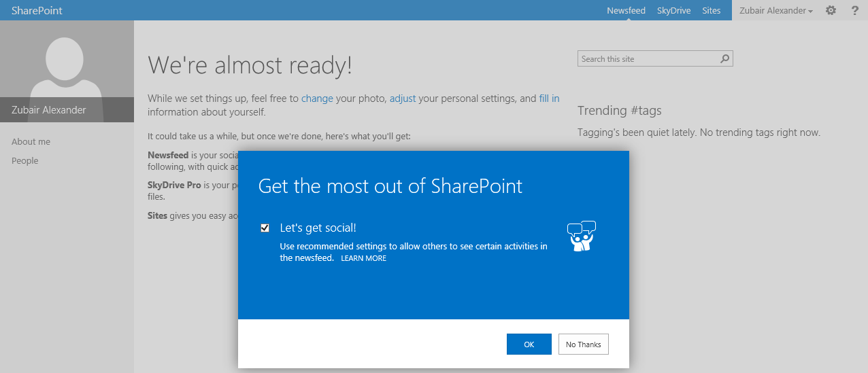The height and width of the screenshot is (373, 868).
Task: Click the search magnifier icon
Action: click(x=725, y=59)
